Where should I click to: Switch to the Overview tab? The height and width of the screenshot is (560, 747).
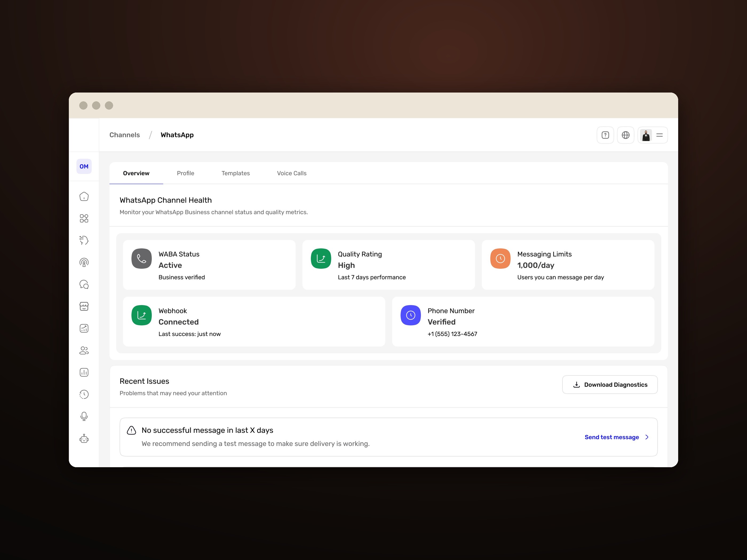[136, 173]
